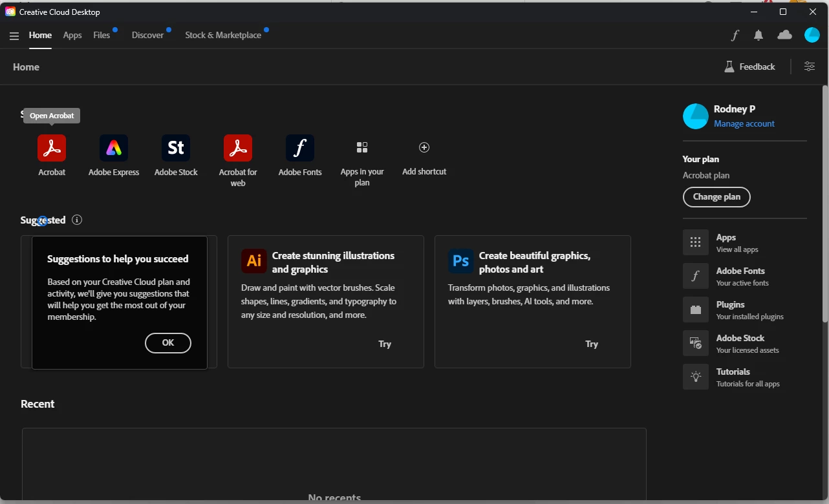Click the Photoshop Ps card icon
829x504 pixels.
click(461, 260)
